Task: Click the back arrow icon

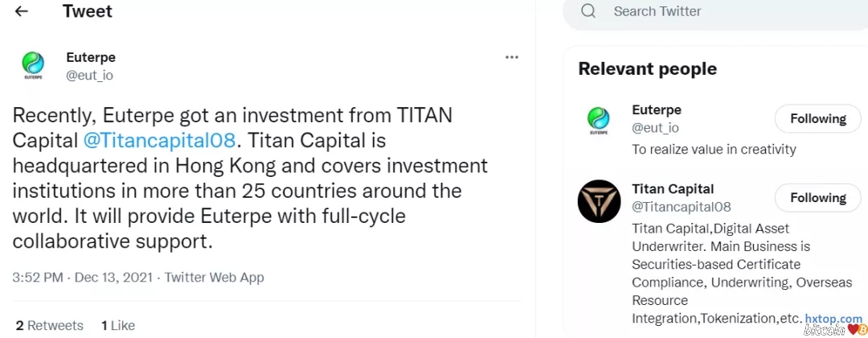Action: [x=22, y=11]
